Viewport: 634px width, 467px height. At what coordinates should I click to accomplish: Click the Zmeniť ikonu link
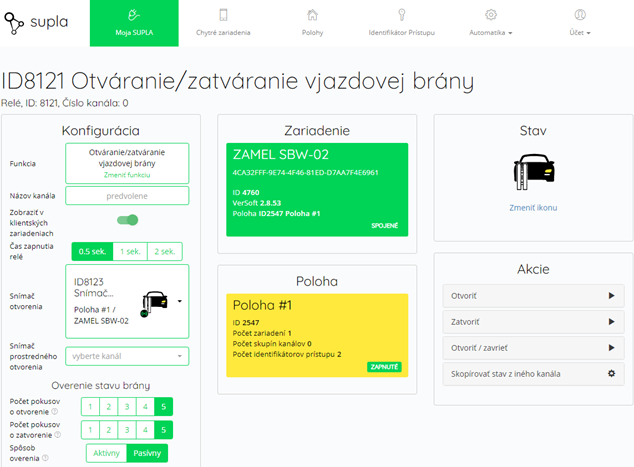click(x=533, y=208)
